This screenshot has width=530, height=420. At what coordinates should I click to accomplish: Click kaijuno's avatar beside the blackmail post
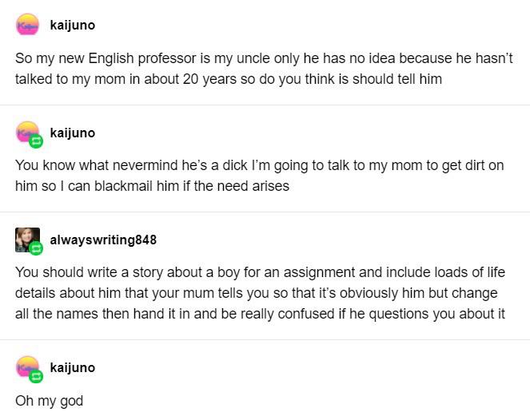[x=27, y=132]
